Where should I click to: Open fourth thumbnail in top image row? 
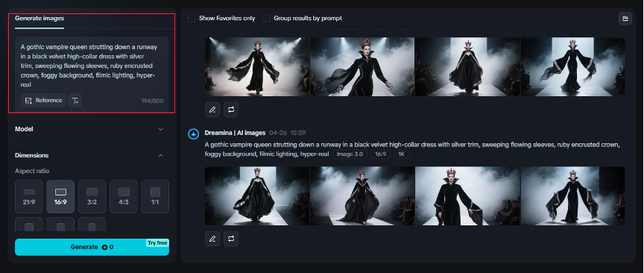click(572, 67)
